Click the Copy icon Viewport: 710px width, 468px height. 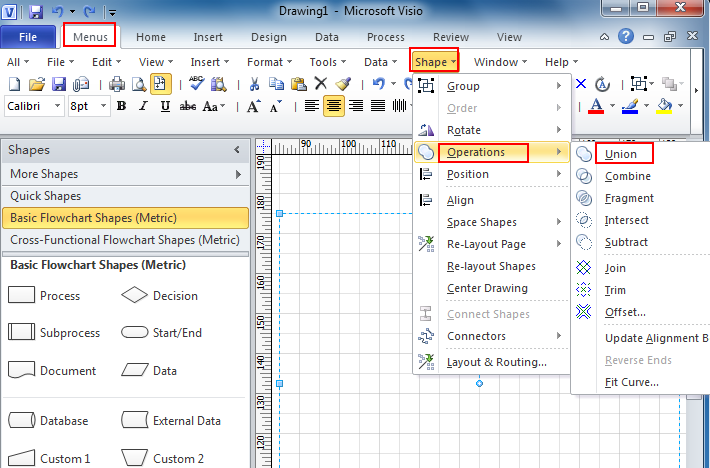point(276,84)
